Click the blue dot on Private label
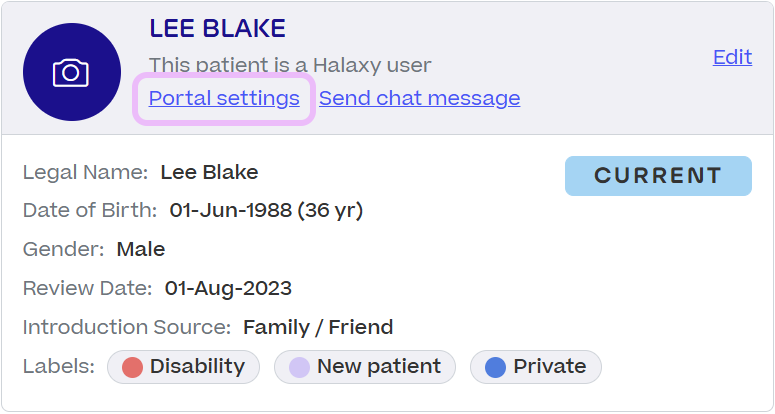Image resolution: width=775 pixels, height=414 pixels. click(x=495, y=368)
